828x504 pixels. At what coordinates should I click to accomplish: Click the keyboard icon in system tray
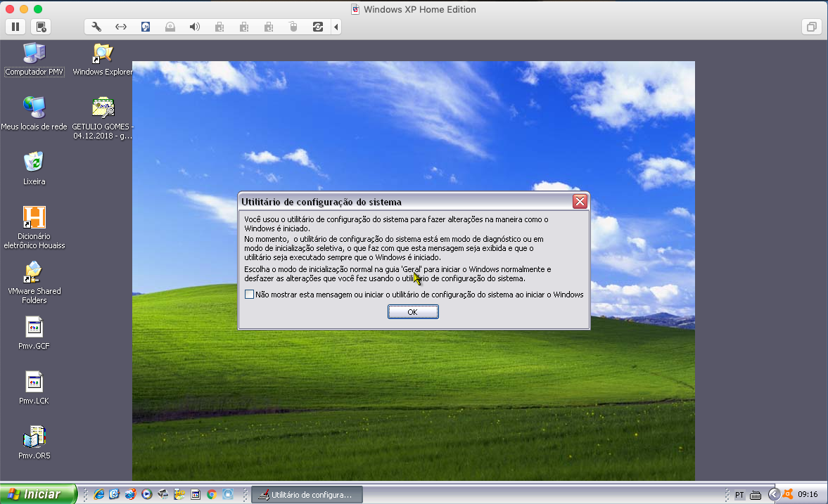[x=756, y=495]
